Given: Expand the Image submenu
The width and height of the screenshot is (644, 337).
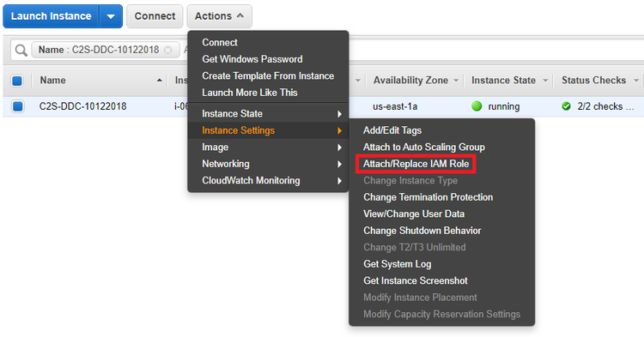Looking at the screenshot, I should pos(268,147).
